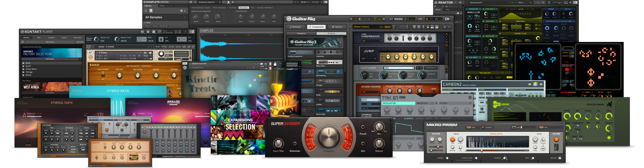Click the search magnifier in Komplete Kontrol

[x=191, y=2]
